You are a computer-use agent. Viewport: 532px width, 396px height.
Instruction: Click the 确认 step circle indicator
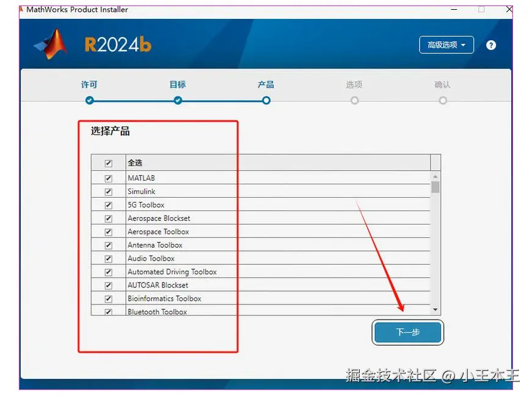(x=442, y=100)
